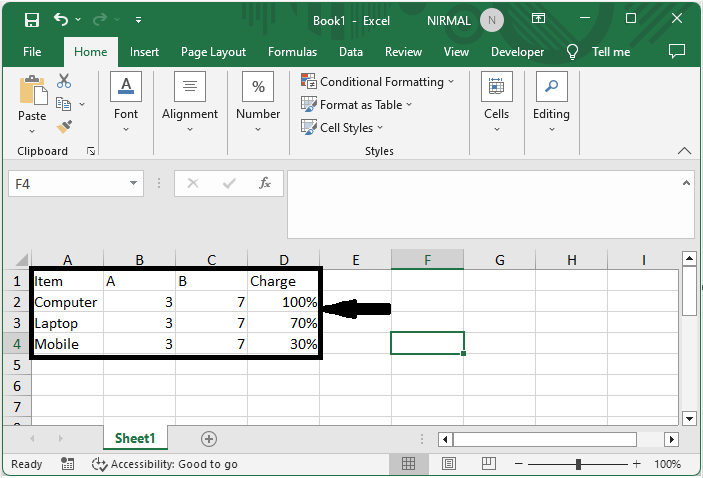Viewport: 703px width, 478px height.
Task: Add a new sheet with plus icon
Action: pyautogui.click(x=209, y=439)
